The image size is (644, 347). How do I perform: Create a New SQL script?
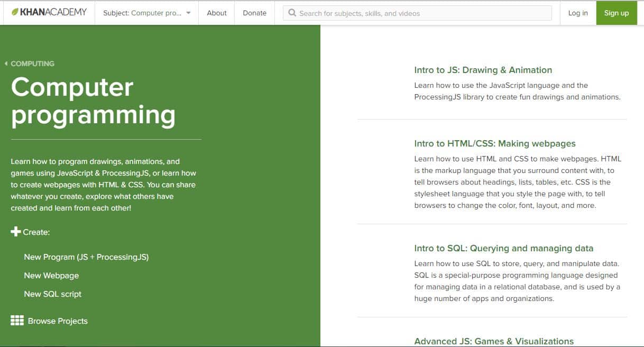coord(53,294)
